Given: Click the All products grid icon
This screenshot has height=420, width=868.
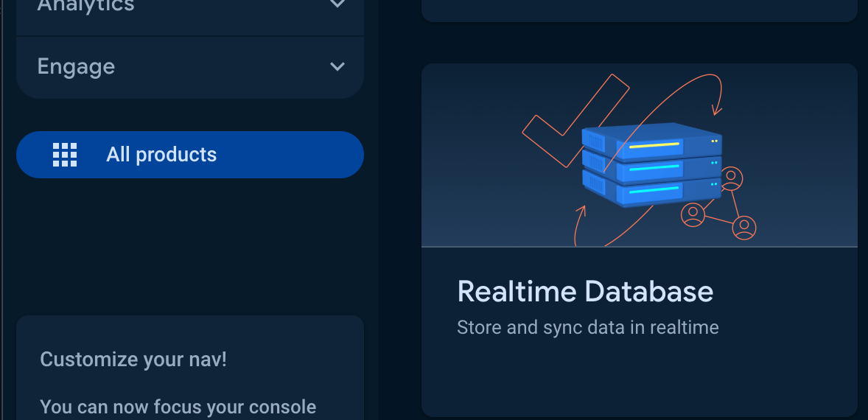Looking at the screenshot, I should coord(65,155).
